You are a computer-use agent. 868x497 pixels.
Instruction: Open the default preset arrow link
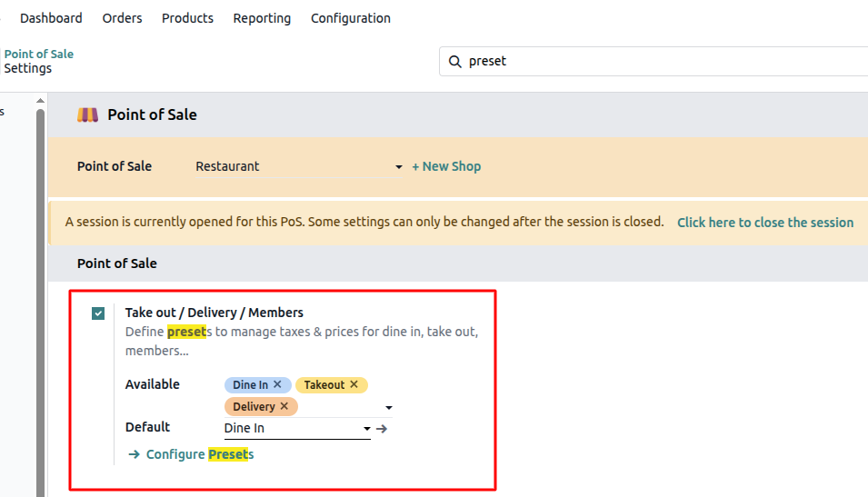coord(382,428)
